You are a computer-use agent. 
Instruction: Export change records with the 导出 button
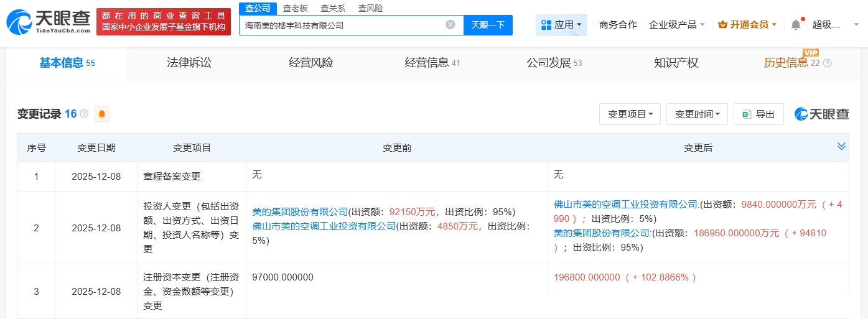pos(758,114)
